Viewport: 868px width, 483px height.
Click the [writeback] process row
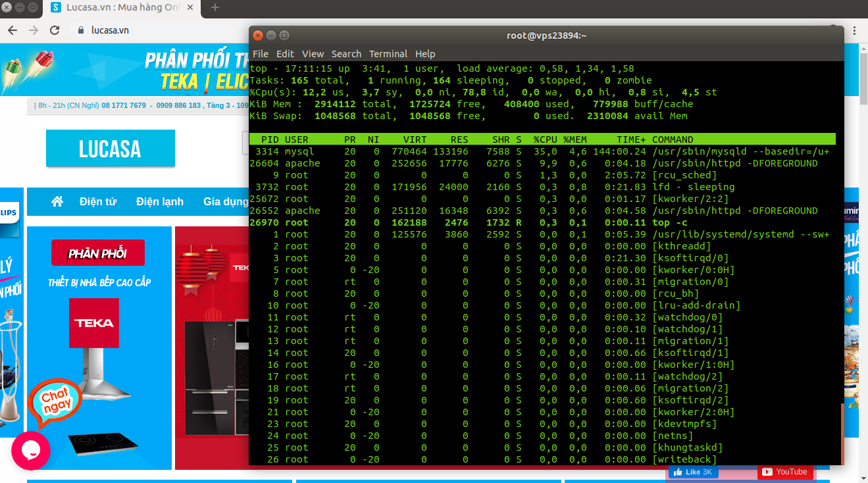542,459
